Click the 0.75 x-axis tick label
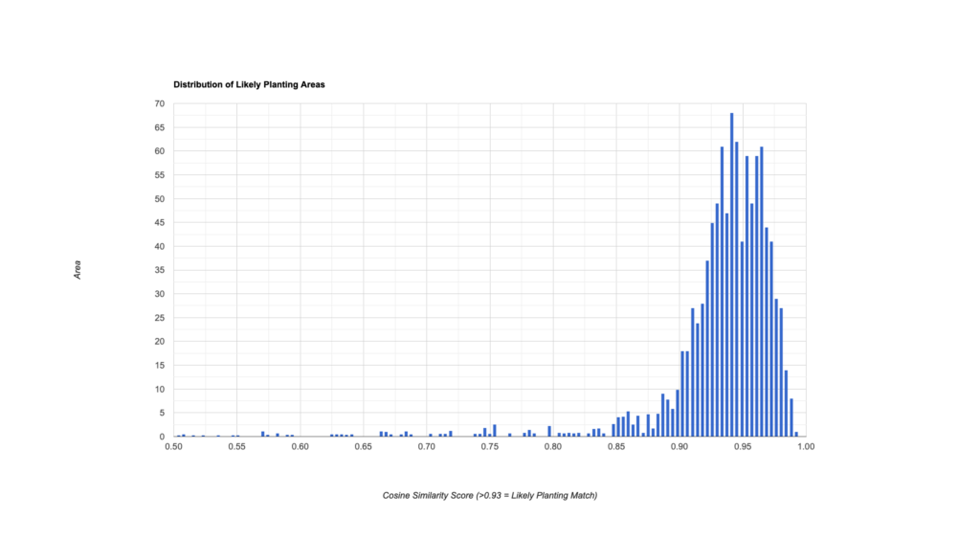The height and width of the screenshot is (540, 980). click(x=489, y=446)
